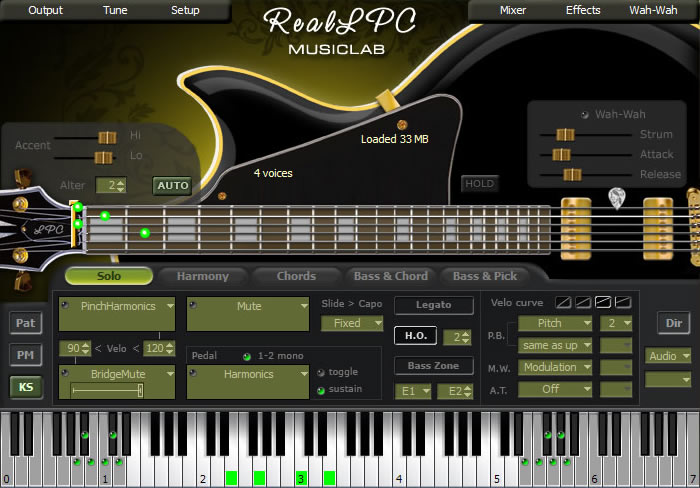Click the PM button

tap(25, 355)
